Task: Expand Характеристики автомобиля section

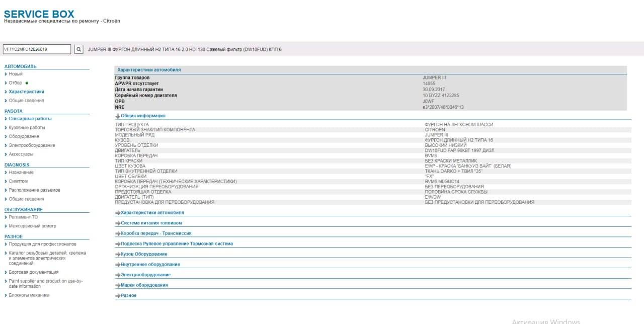Action: (x=152, y=212)
